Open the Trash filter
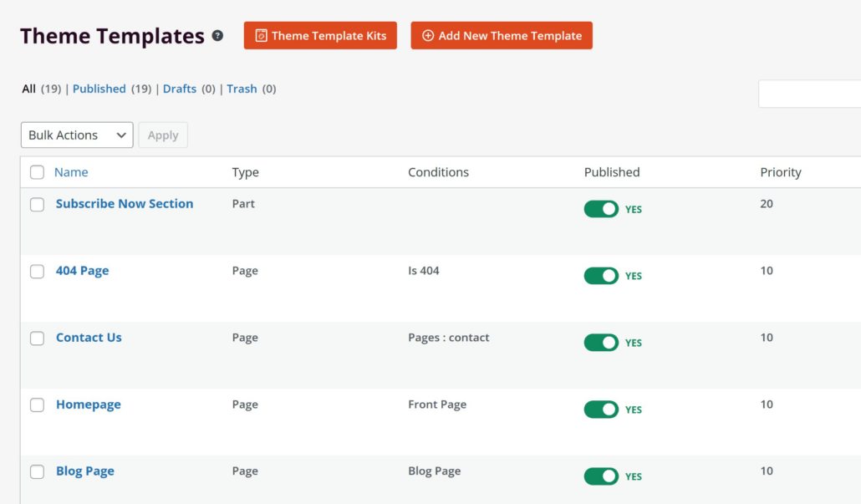Image resolution: width=861 pixels, height=504 pixels. pyautogui.click(x=242, y=89)
